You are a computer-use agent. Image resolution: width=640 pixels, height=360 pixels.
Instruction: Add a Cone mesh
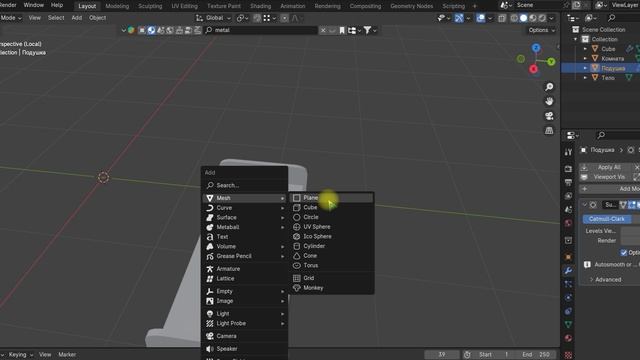click(x=331, y=256)
